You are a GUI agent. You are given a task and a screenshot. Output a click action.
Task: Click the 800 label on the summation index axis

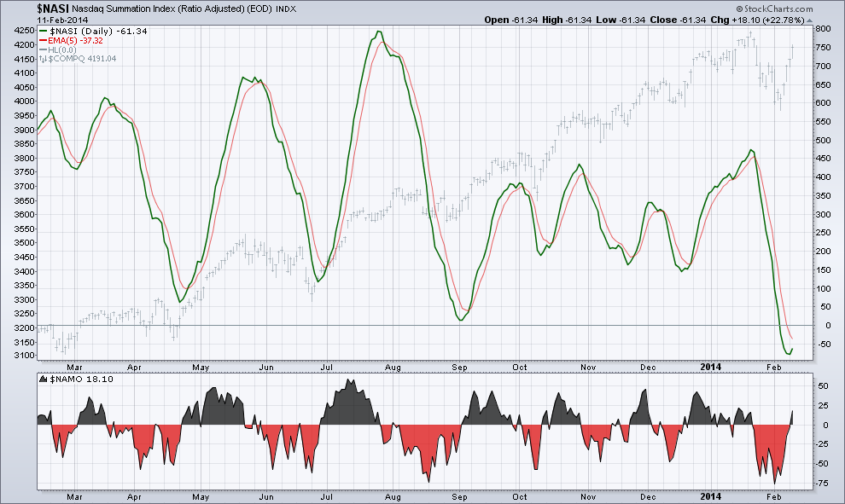tap(822, 29)
